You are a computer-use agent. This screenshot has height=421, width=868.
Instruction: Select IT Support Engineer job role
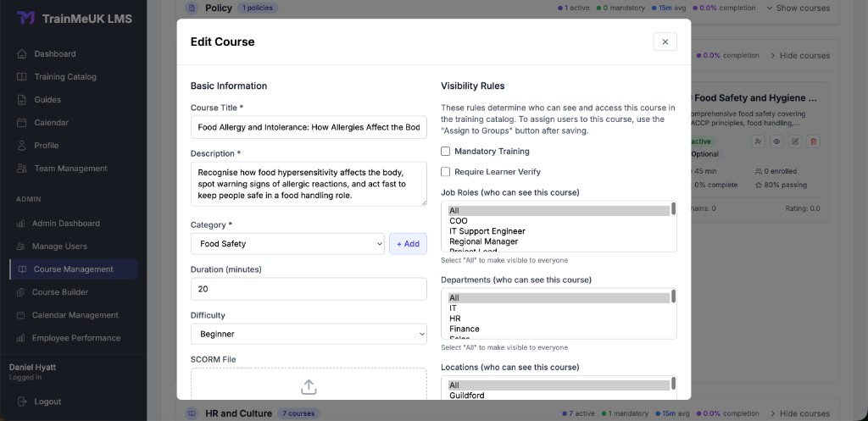point(559,231)
